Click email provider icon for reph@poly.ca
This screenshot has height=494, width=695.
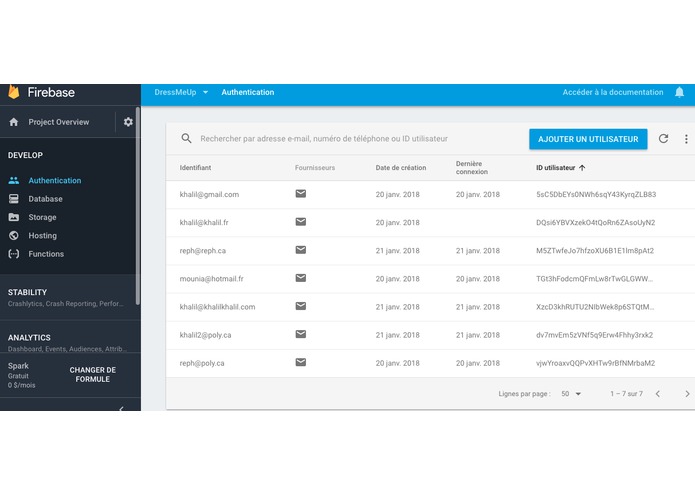pos(301,362)
